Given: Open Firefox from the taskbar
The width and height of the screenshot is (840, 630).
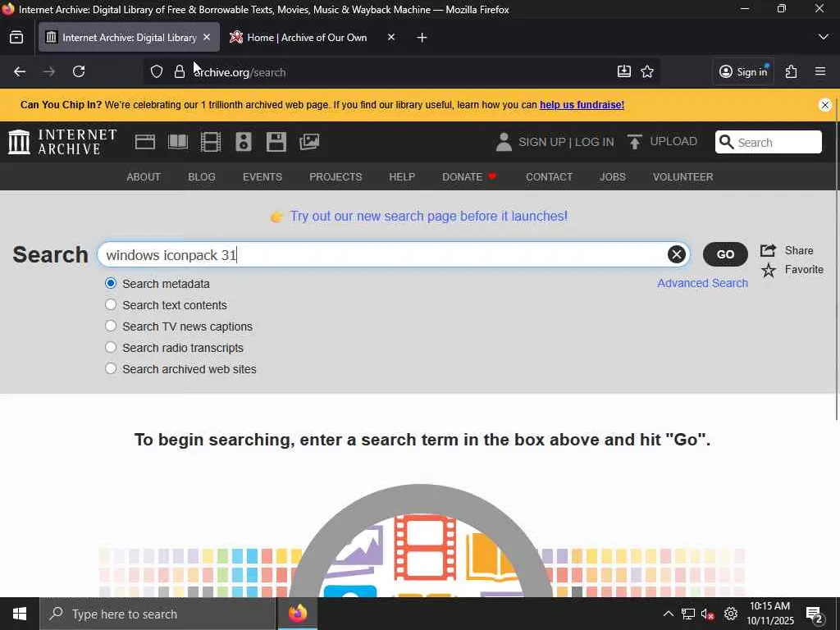Looking at the screenshot, I should tap(297, 614).
